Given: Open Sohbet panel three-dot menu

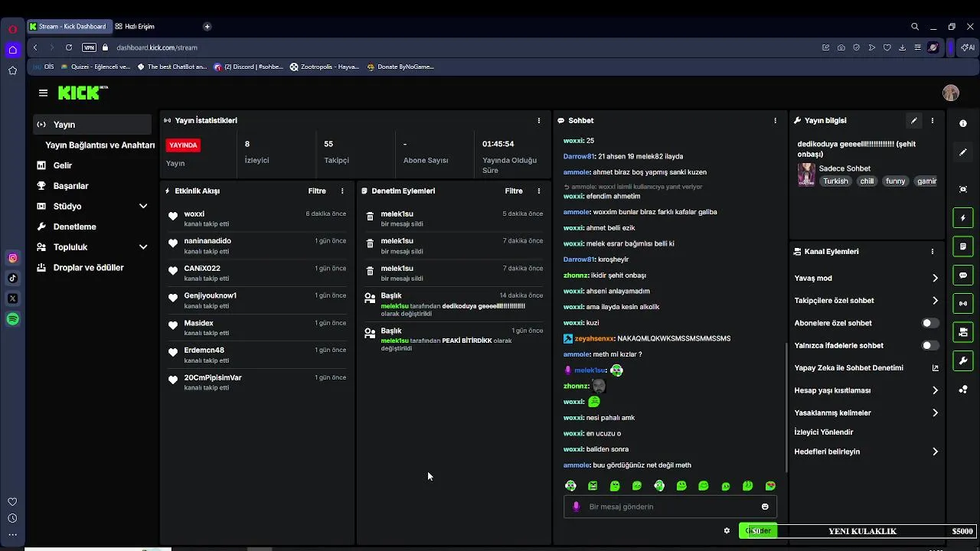Looking at the screenshot, I should (775, 120).
